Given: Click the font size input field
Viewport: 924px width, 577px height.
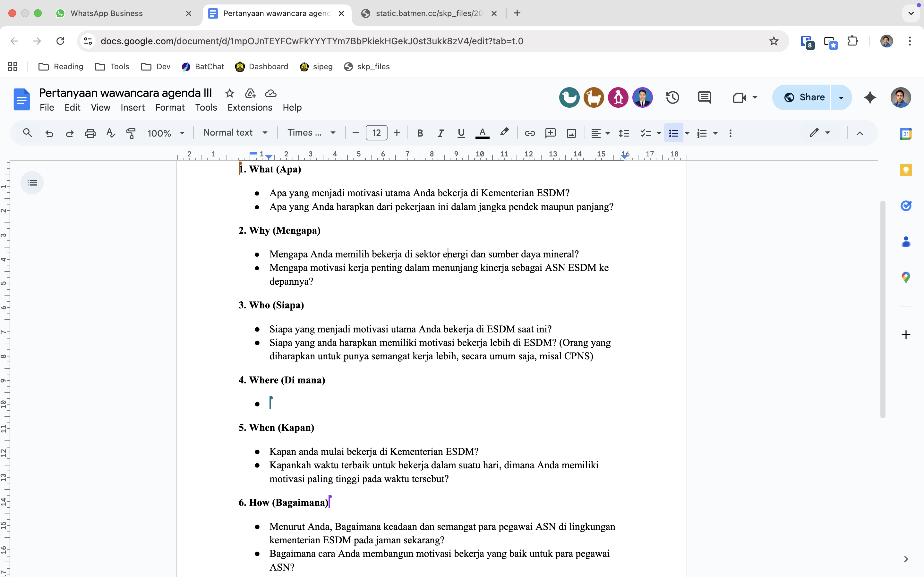Looking at the screenshot, I should (376, 133).
